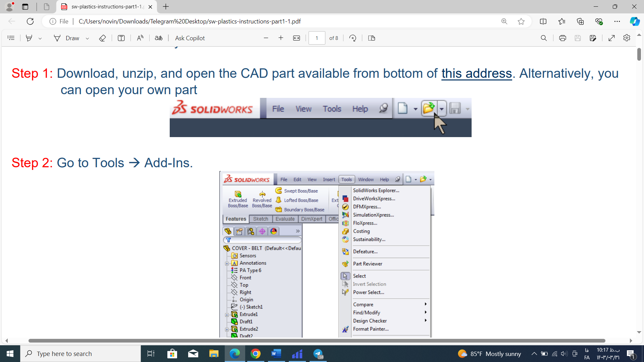Viewport: 644px width, 362px height.
Task: Open split screen view
Action: point(543,21)
